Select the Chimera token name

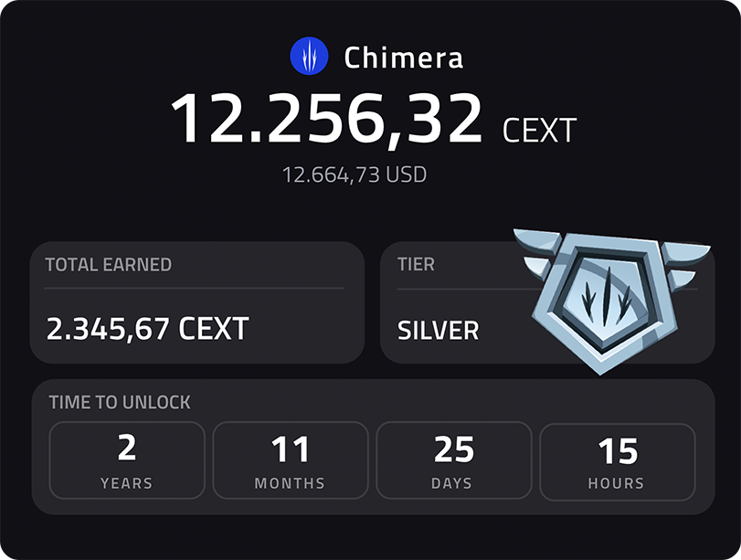tap(403, 58)
